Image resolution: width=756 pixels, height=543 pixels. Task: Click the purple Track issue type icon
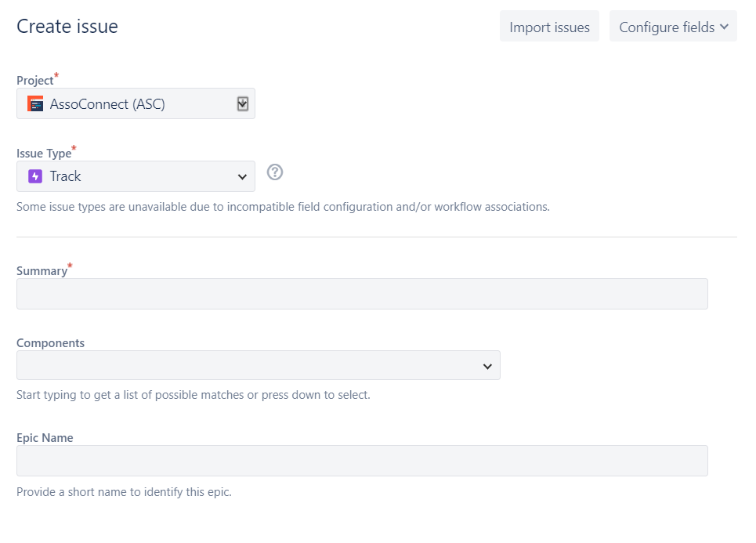click(x=35, y=176)
